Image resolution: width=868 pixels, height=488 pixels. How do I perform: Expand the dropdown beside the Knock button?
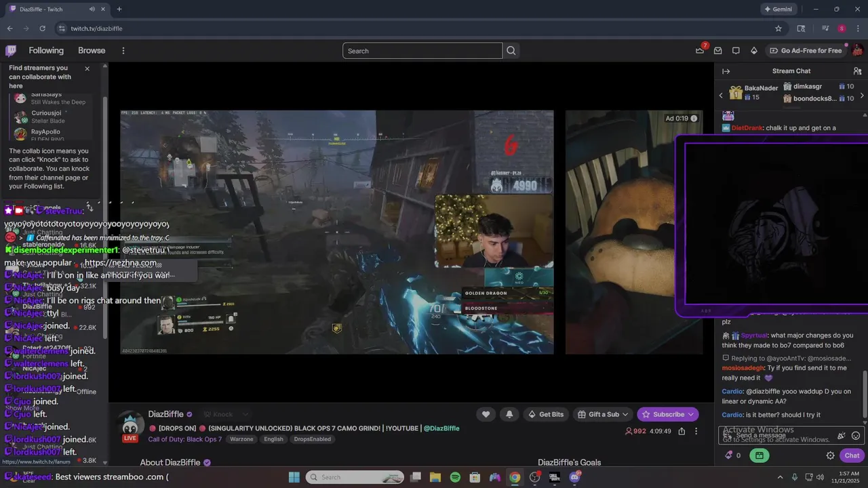[x=245, y=414]
